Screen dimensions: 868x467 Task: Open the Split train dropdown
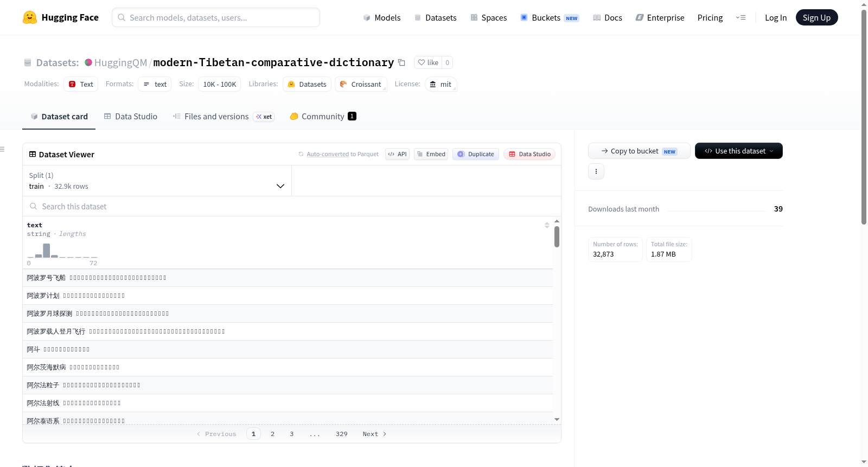click(x=157, y=181)
